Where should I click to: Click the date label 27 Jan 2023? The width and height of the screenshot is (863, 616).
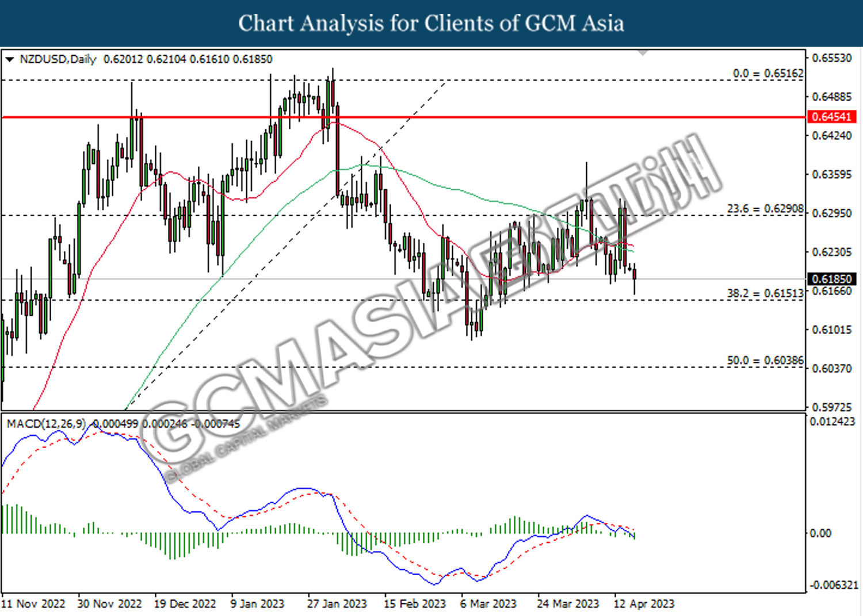337,604
